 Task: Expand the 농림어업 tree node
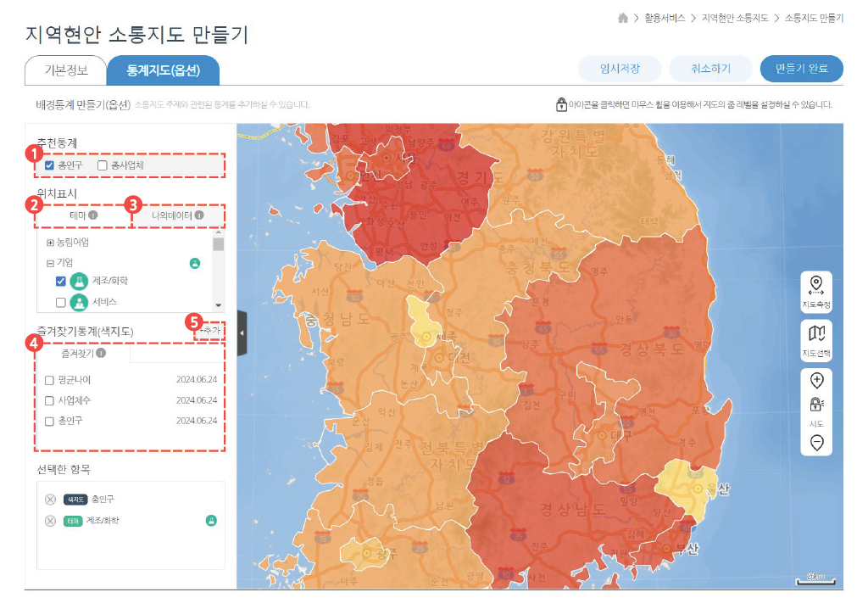49,243
